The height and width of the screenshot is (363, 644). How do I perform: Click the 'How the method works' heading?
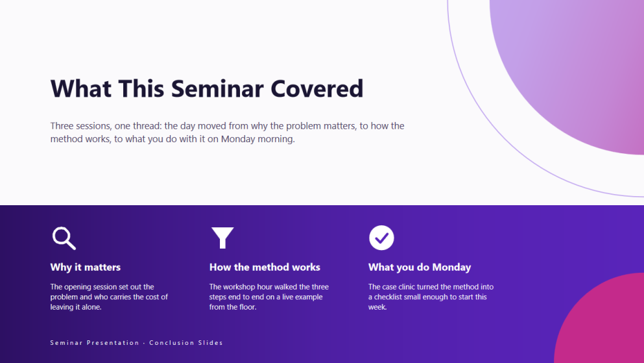(x=265, y=267)
